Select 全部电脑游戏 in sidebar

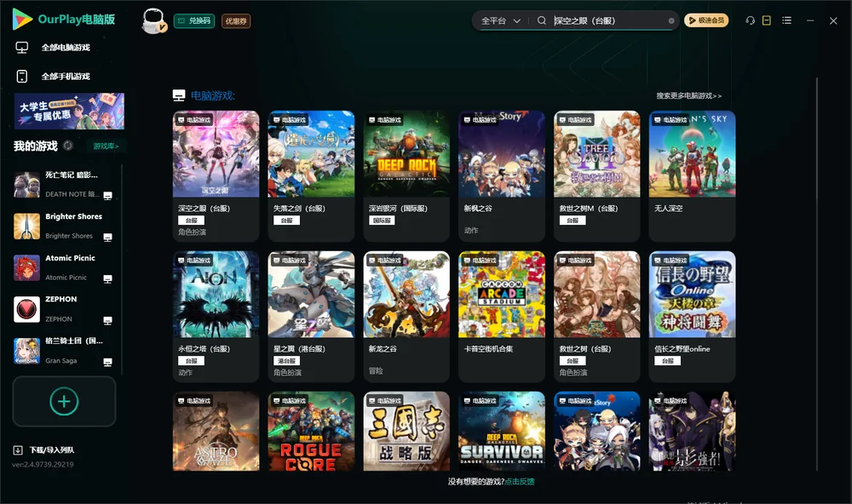pos(66,48)
